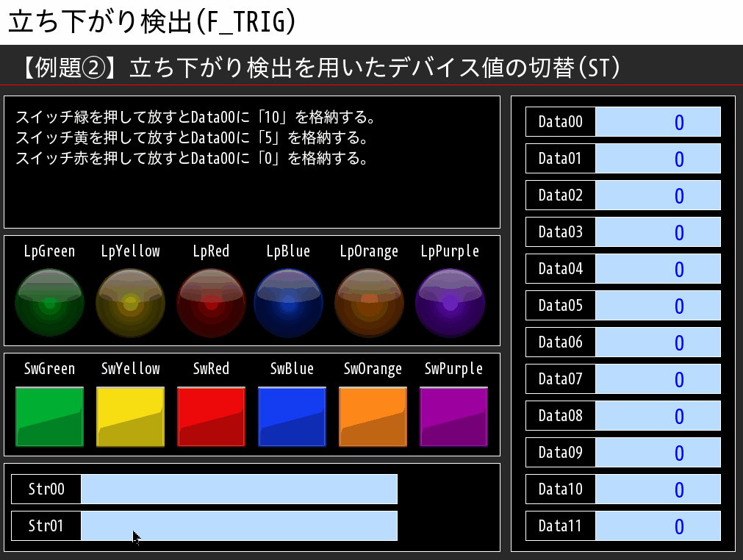Click the LpPurple text label
The height and width of the screenshot is (560, 743).
pos(451,251)
